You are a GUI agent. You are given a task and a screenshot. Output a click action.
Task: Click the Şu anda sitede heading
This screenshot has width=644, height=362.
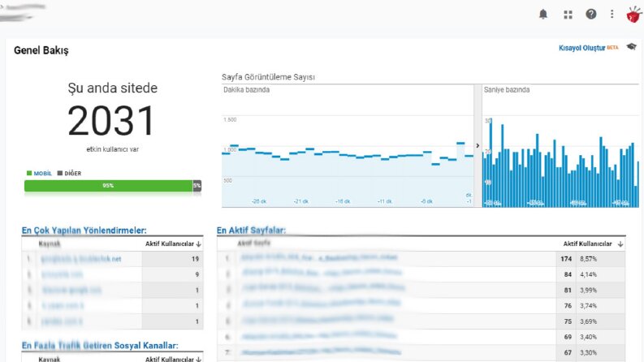coord(113,88)
